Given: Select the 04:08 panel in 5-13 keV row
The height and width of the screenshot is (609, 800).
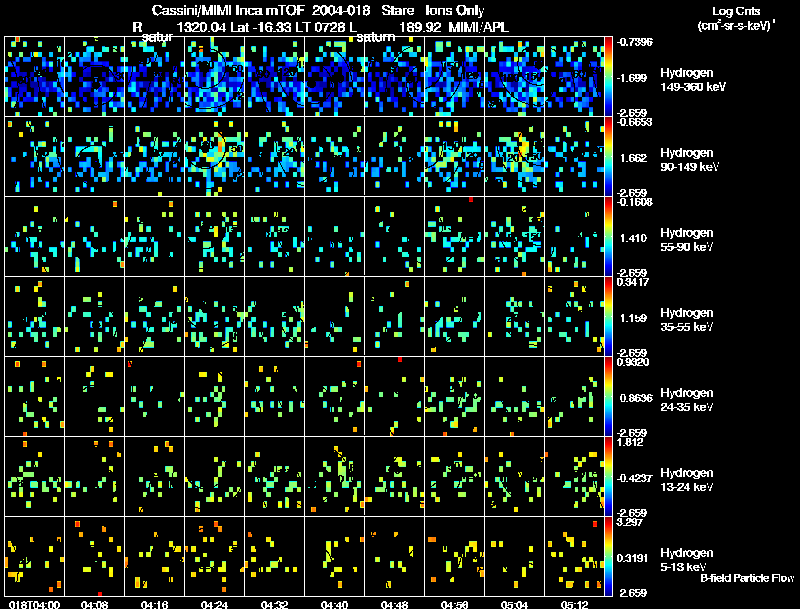Looking at the screenshot, I should click(95, 556).
